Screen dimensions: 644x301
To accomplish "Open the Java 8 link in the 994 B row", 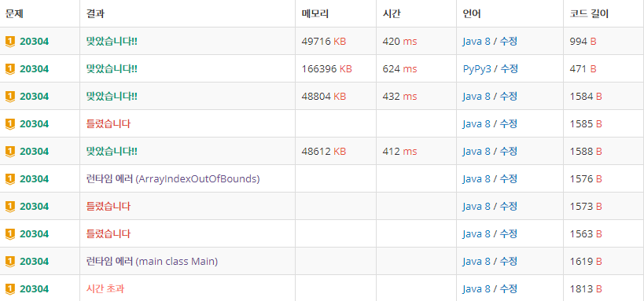I will tap(477, 41).
